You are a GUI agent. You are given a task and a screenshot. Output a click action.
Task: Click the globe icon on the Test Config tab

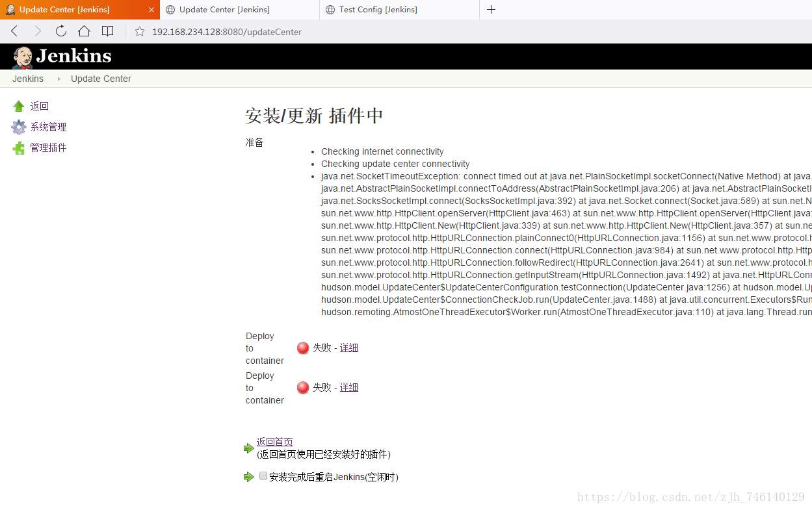pos(330,10)
